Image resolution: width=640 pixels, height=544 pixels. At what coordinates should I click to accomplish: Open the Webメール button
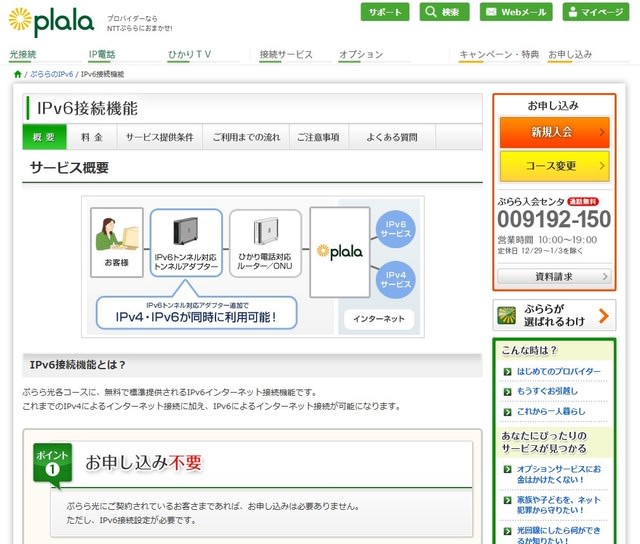point(516,12)
